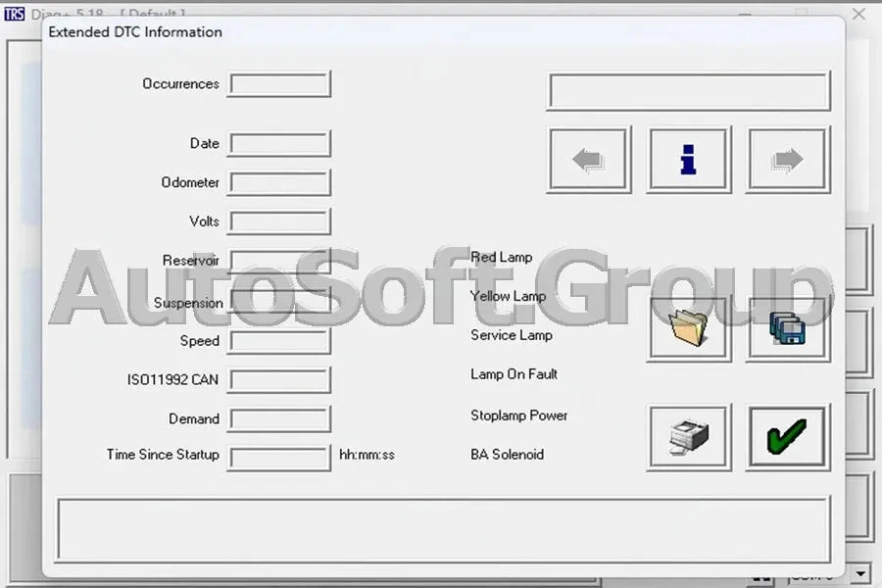Click the ISO11992 CAN status field

[x=278, y=379]
